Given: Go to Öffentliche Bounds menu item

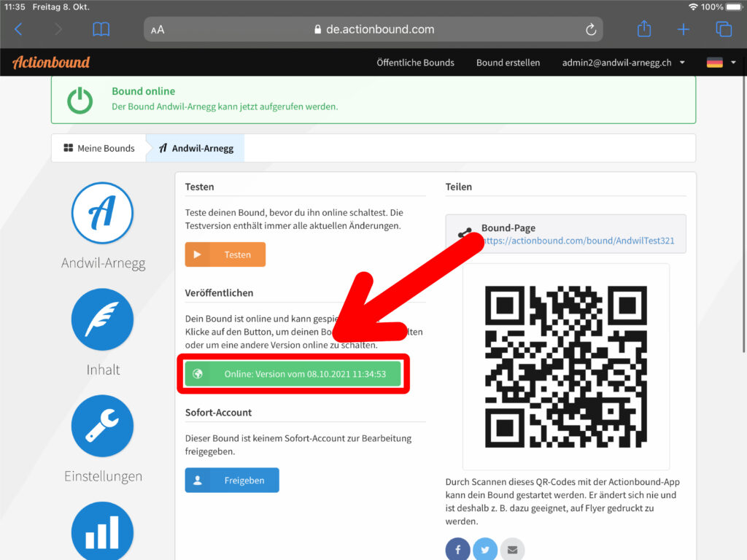Looking at the screenshot, I should (x=415, y=63).
